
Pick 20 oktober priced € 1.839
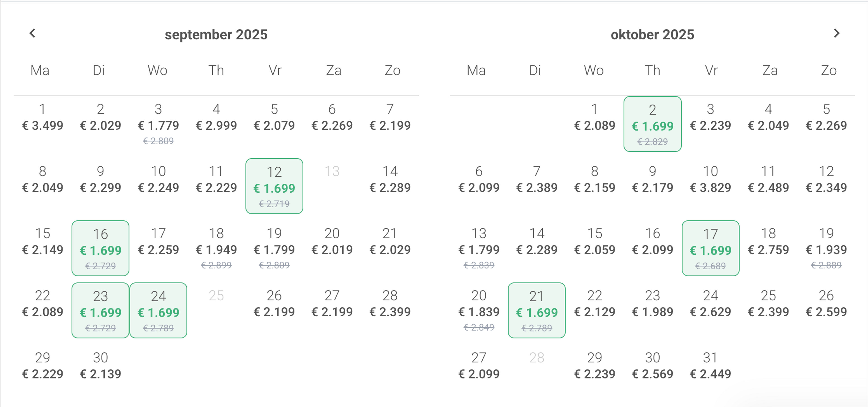click(x=479, y=310)
